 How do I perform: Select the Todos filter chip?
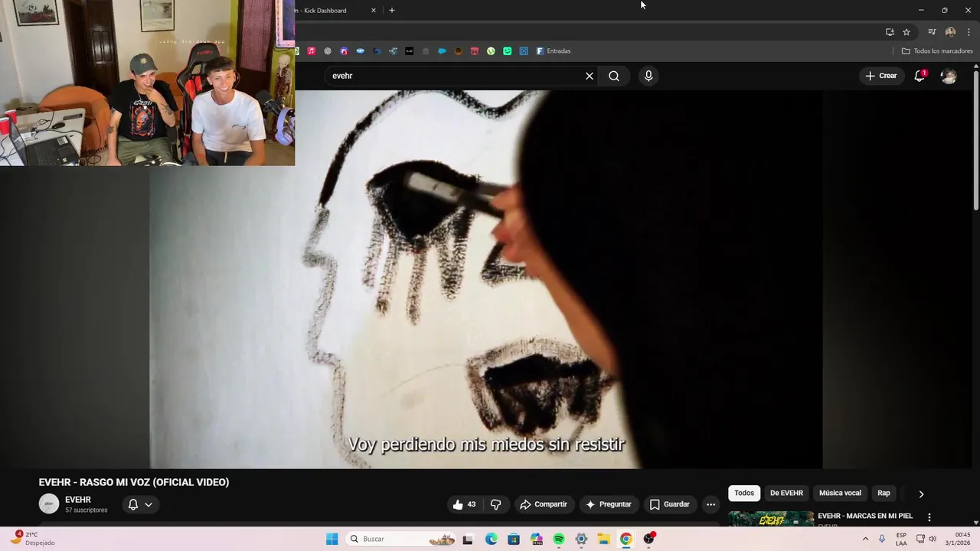pyautogui.click(x=744, y=494)
